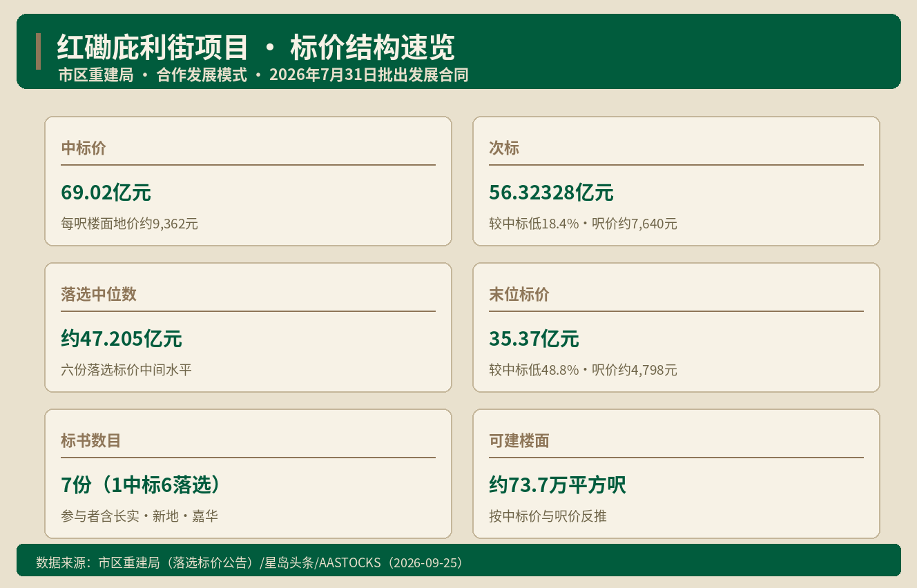Image resolution: width=917 pixels, height=588 pixels.
Task: Select the 次标 card heading
Action: 504,148
